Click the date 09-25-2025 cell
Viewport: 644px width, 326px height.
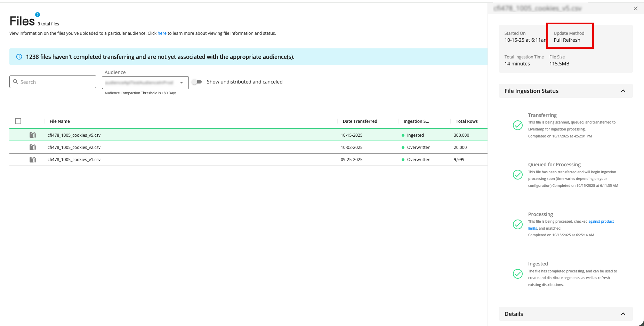tap(352, 159)
